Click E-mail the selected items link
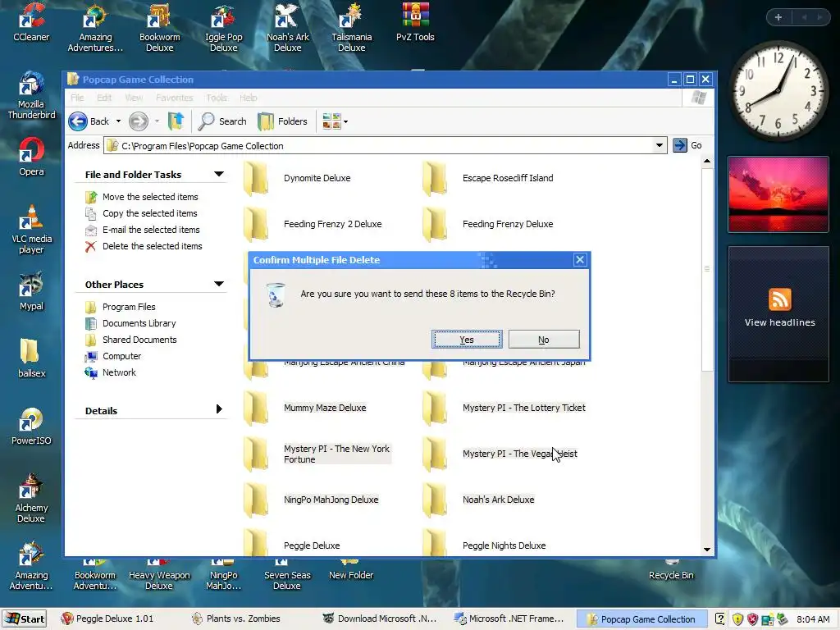This screenshot has height=630, width=840. [151, 230]
